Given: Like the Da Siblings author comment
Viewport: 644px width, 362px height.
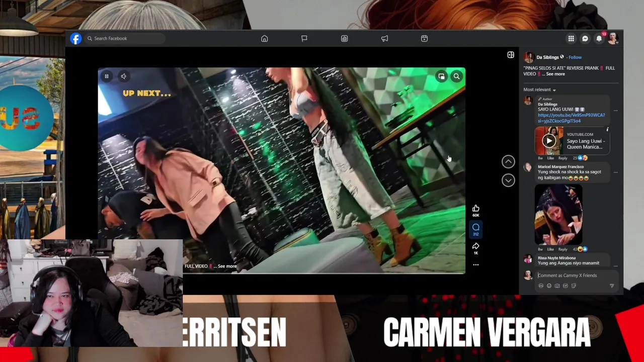Looking at the screenshot, I should click(550, 158).
